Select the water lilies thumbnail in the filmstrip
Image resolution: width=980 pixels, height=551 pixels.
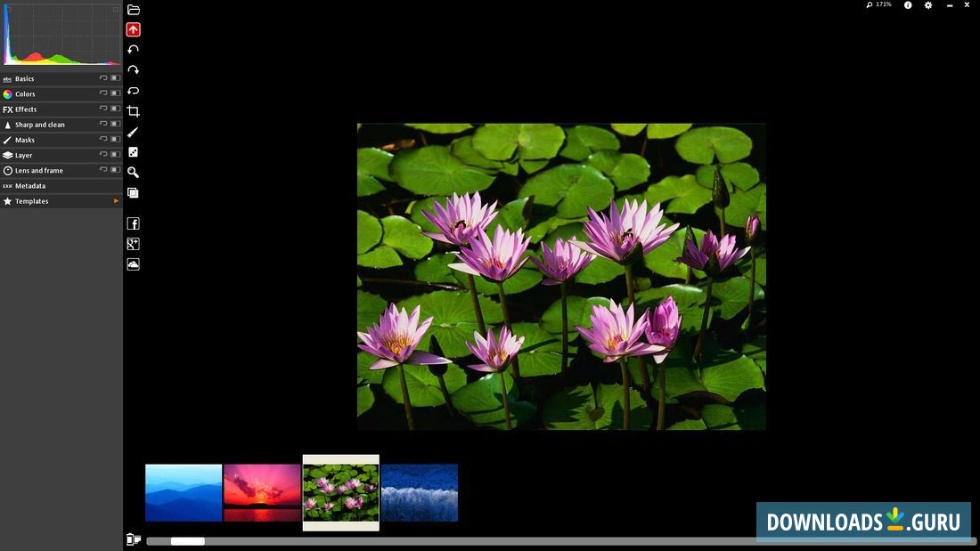(340, 492)
